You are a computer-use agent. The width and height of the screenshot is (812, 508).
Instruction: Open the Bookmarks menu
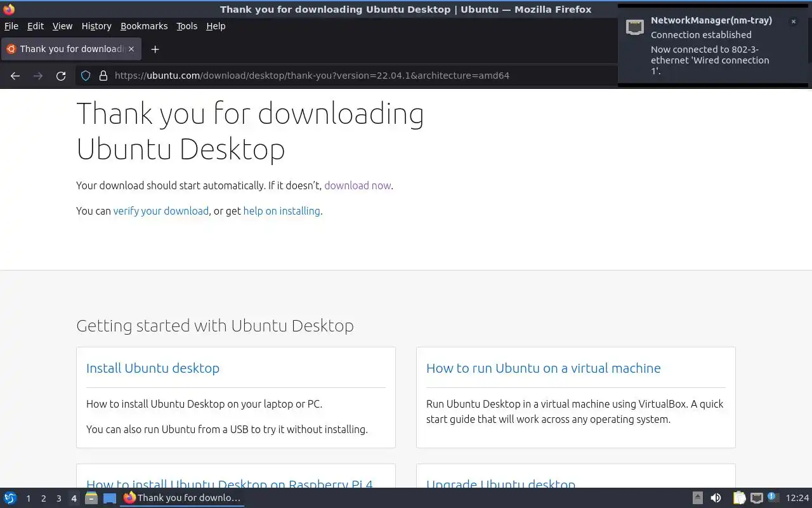[144, 26]
